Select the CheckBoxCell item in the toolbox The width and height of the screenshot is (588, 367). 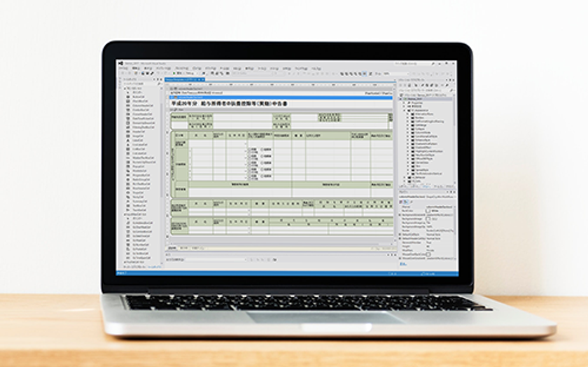[x=140, y=101]
